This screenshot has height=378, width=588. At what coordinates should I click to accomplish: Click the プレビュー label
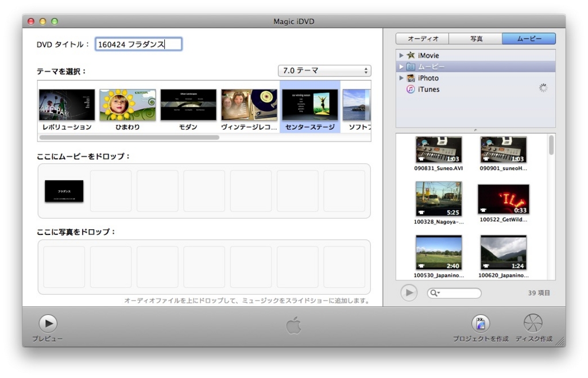pyautogui.click(x=48, y=339)
